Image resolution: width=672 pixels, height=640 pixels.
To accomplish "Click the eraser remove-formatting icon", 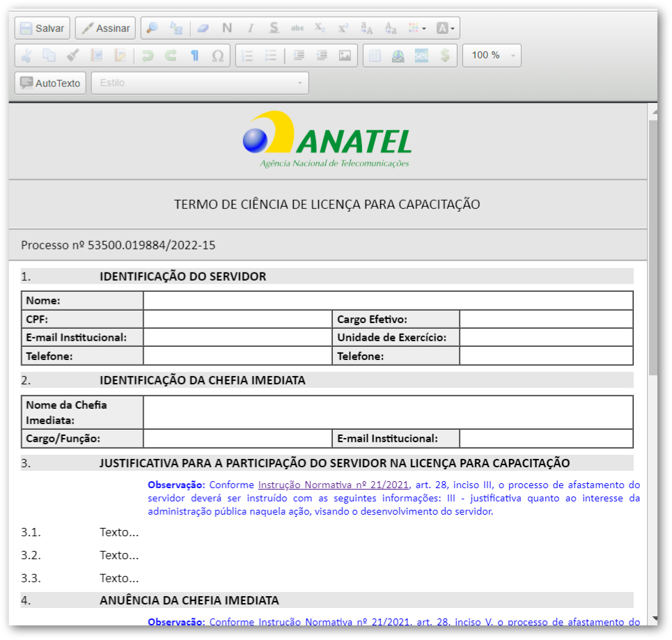I will [203, 29].
